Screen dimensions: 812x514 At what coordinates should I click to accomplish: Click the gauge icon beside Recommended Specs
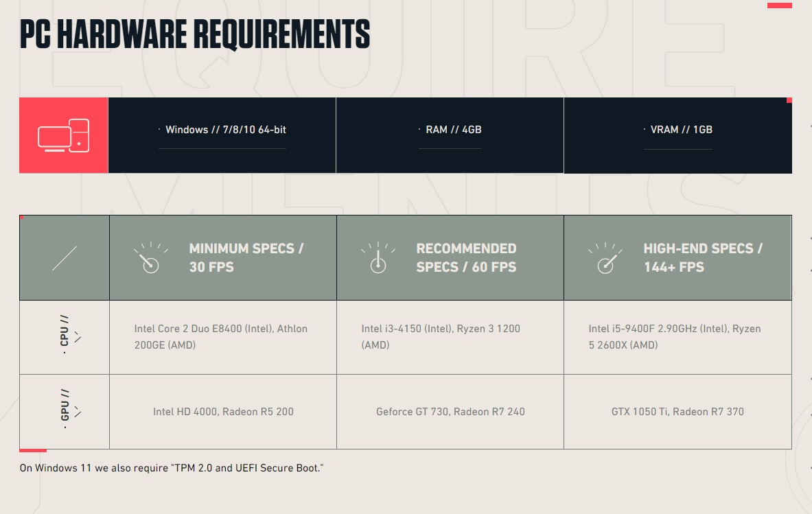[x=378, y=257]
